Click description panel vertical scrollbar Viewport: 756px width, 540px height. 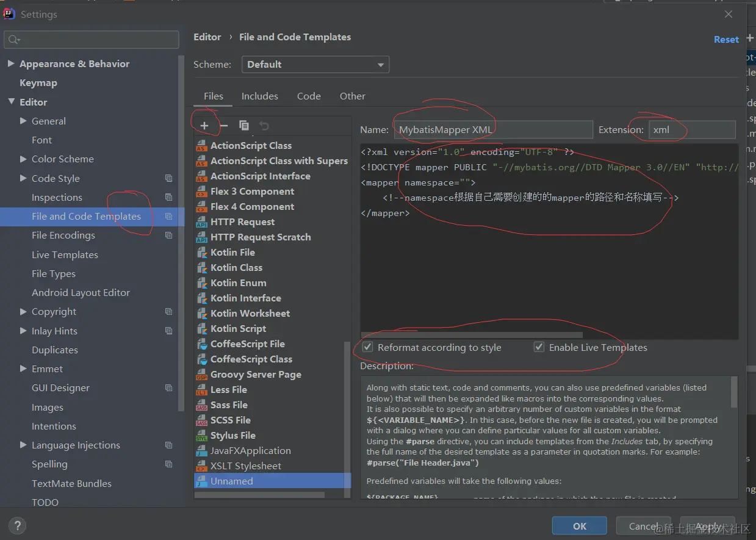point(734,392)
